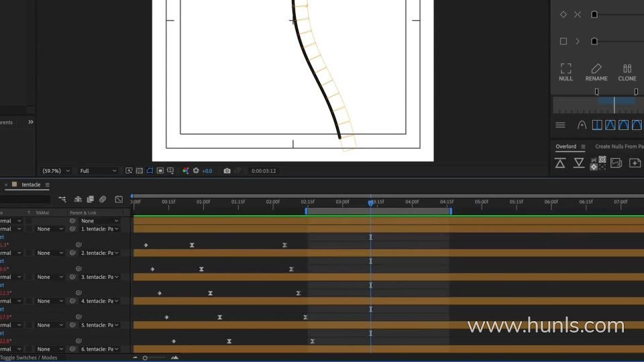The width and height of the screenshot is (644, 362).
Task: Click the timeline zoom out icon
Action: click(135, 358)
